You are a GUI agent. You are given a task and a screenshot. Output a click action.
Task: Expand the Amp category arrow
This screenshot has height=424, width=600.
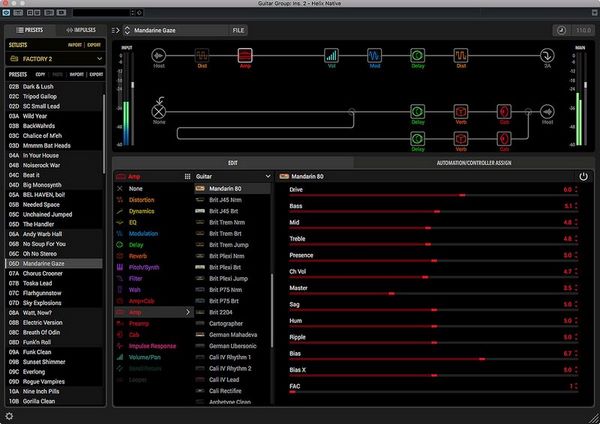(188, 312)
